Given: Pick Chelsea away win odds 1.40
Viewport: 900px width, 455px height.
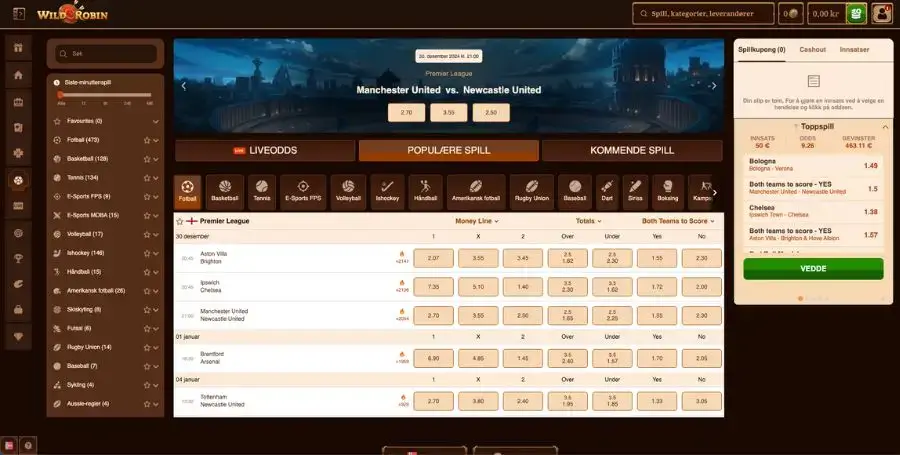Looking at the screenshot, I should coord(523,287).
